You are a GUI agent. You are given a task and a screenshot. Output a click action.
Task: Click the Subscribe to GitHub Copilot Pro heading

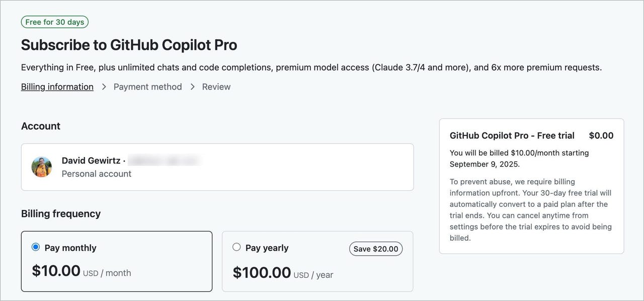click(129, 45)
